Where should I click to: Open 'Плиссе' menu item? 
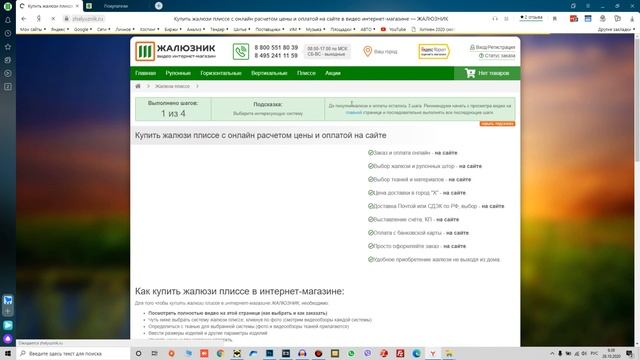[306, 73]
